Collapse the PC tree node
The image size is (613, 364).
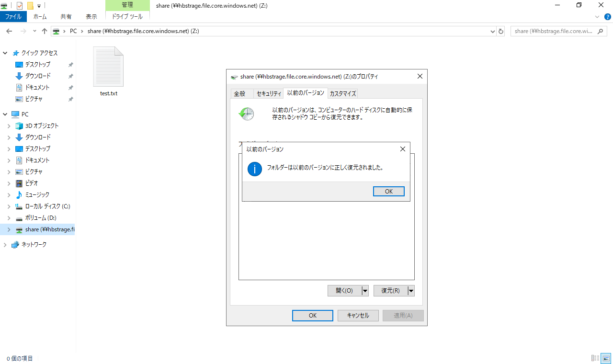coord(5,114)
